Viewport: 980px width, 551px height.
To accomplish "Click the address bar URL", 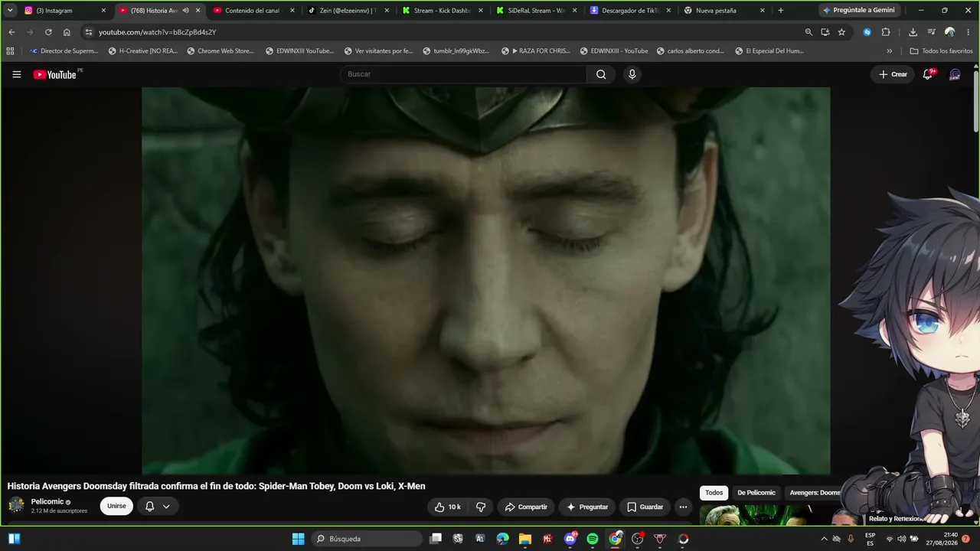I will point(158,32).
